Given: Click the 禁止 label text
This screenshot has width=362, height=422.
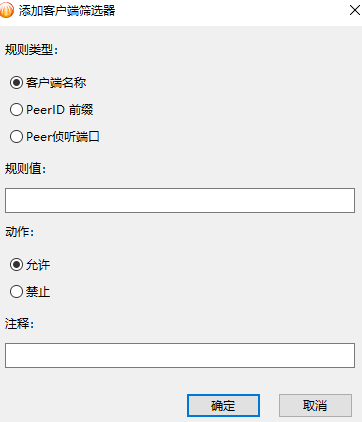Looking at the screenshot, I should 38,292.
